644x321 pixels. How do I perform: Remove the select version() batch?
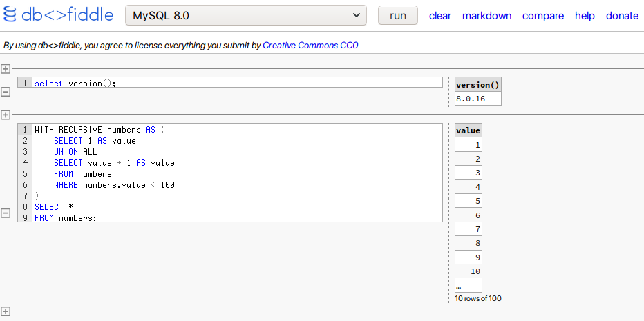[x=6, y=92]
